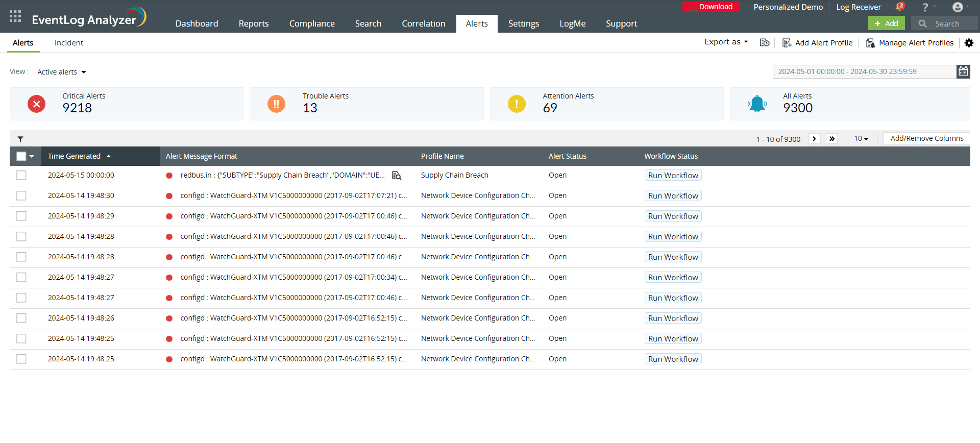Check the 2024-05-14 19:48:29 alert row
Viewport: 980px width, 443px height.
pyautogui.click(x=21, y=216)
